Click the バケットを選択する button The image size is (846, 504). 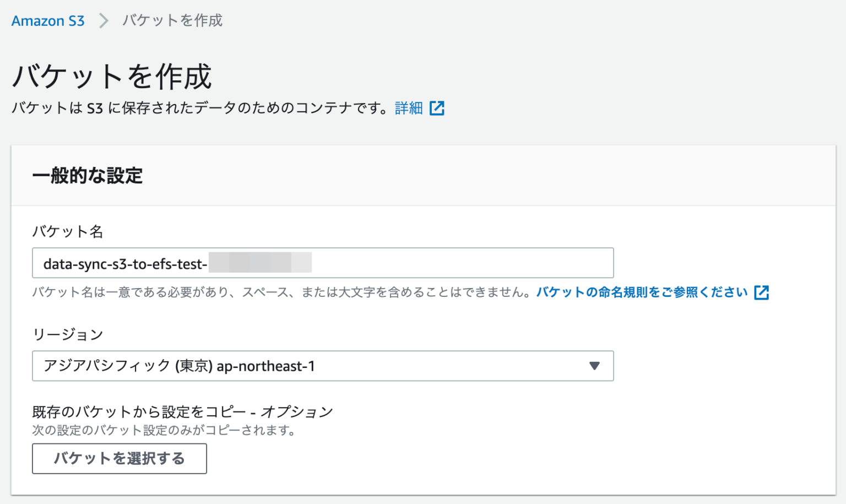pos(120,458)
